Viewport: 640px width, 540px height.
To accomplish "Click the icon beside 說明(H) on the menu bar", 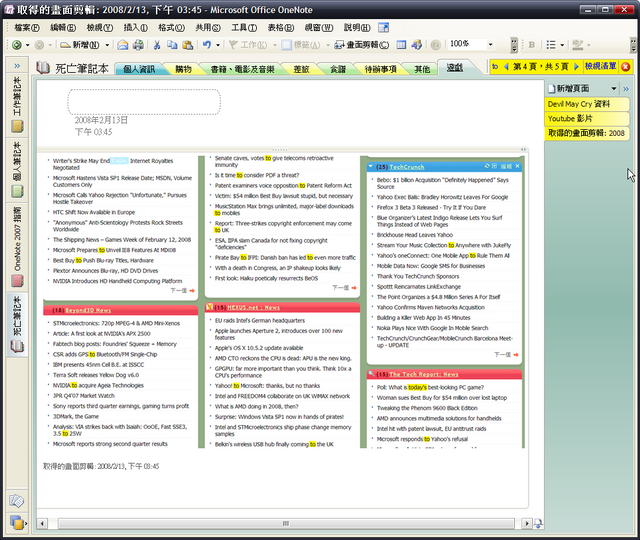I will (x=383, y=28).
